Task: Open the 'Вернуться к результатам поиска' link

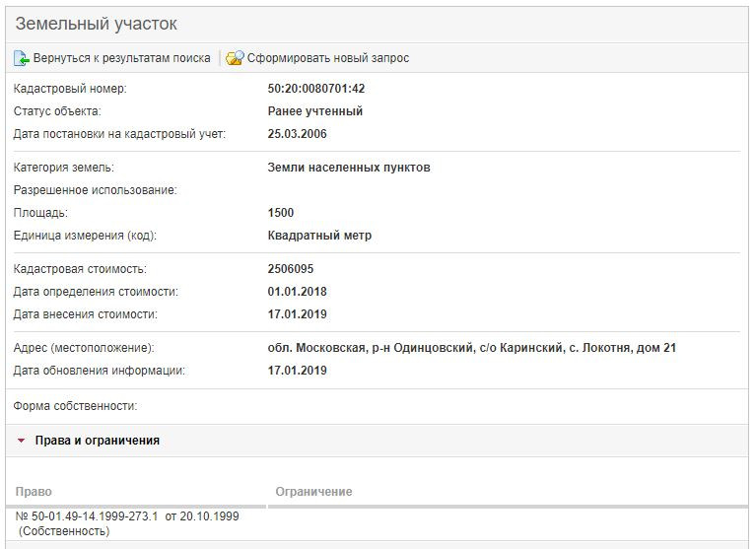Action: (x=121, y=58)
